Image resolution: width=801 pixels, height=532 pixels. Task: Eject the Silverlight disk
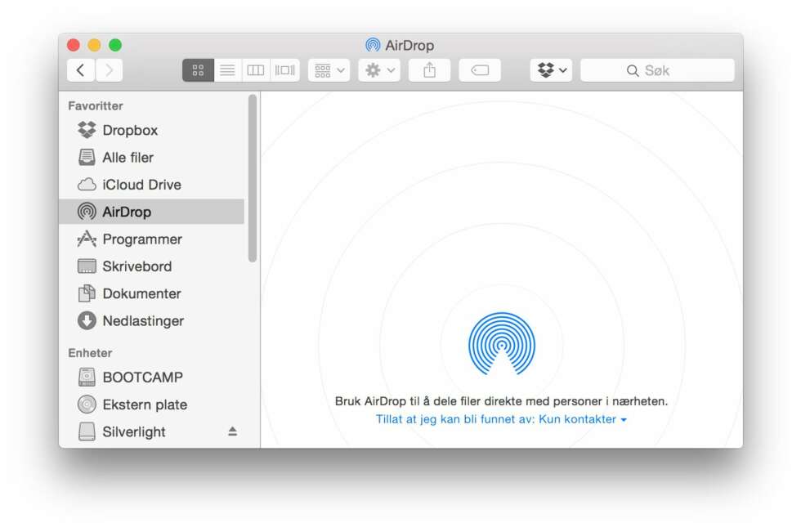point(232,431)
